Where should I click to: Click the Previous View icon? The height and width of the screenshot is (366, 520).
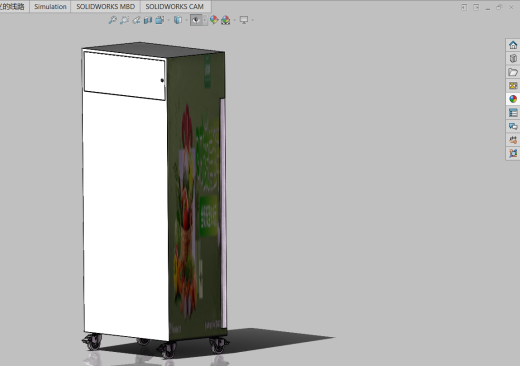point(136,20)
